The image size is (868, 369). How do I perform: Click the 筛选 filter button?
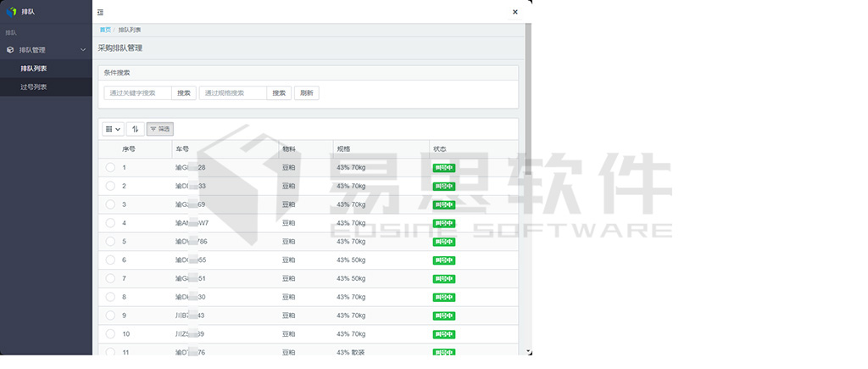coord(159,129)
